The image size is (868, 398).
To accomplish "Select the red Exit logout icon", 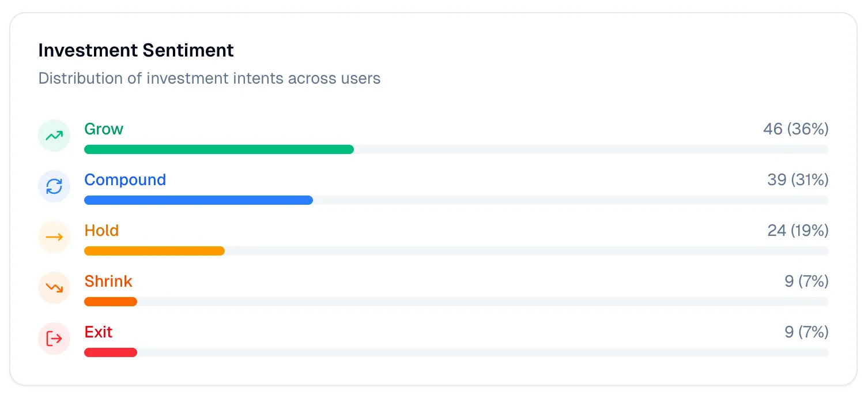I will pyautogui.click(x=54, y=338).
